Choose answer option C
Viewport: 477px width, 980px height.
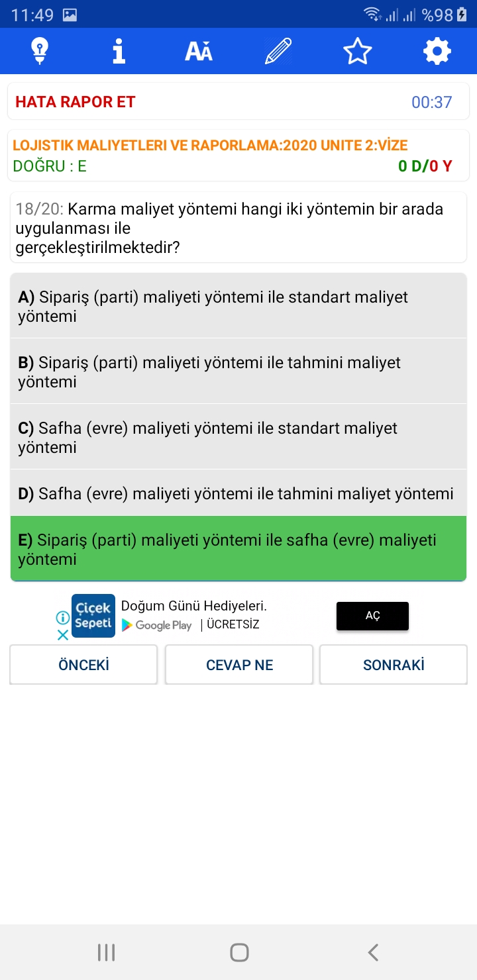tap(238, 437)
